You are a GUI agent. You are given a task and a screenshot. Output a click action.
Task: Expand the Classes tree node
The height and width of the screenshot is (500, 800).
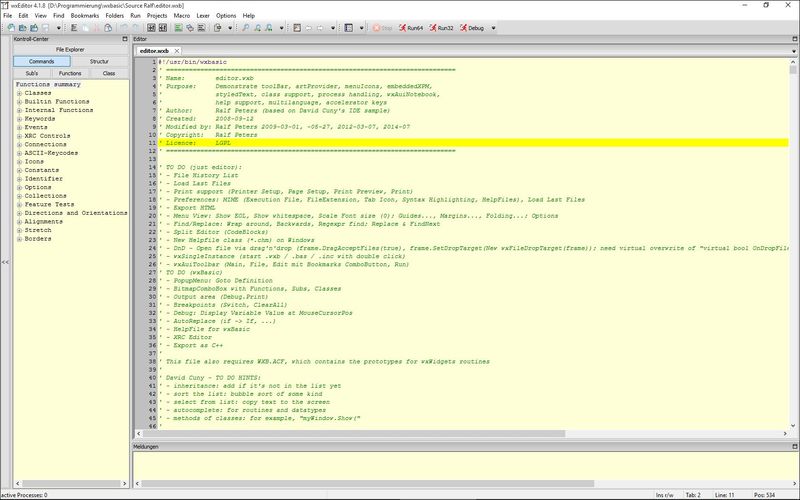point(18,93)
